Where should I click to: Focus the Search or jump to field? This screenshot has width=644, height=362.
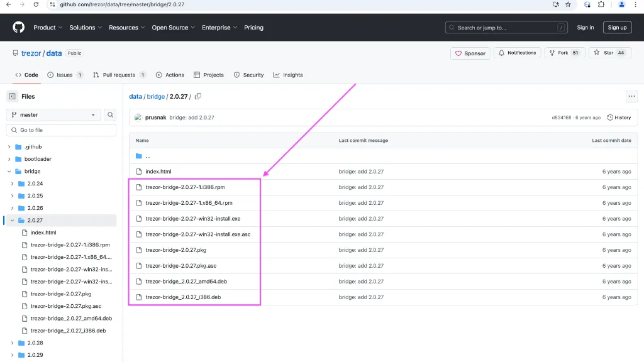point(506,28)
